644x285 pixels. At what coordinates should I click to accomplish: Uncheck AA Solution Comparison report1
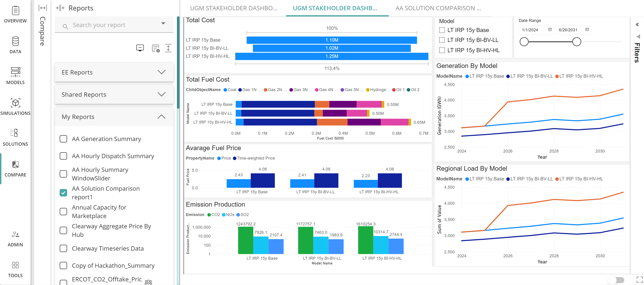coord(64,193)
